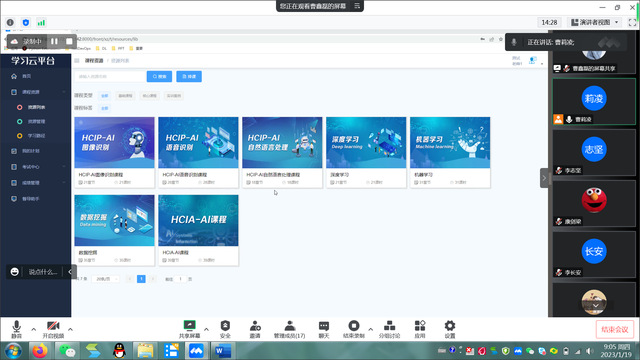Stop the recording with the square button
This screenshot has width=640, height=360.
[69, 41]
